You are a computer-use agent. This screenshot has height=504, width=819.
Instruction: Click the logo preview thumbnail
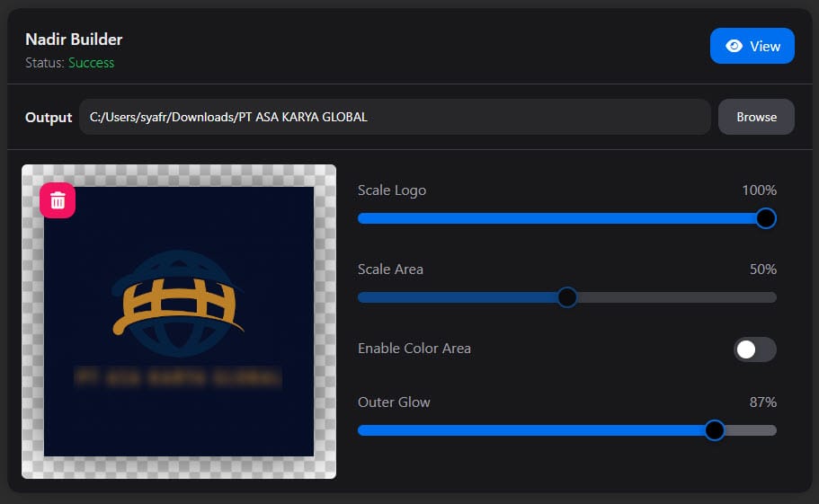pos(179,322)
